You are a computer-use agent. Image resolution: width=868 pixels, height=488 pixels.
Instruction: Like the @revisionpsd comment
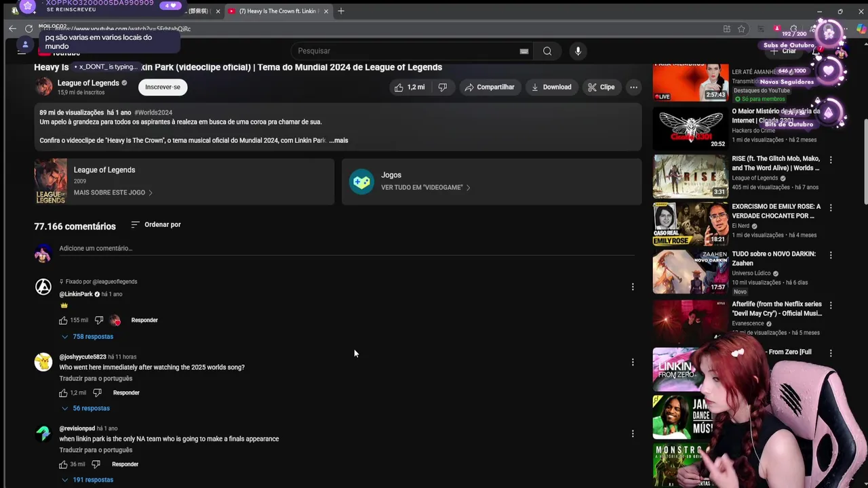click(63, 464)
